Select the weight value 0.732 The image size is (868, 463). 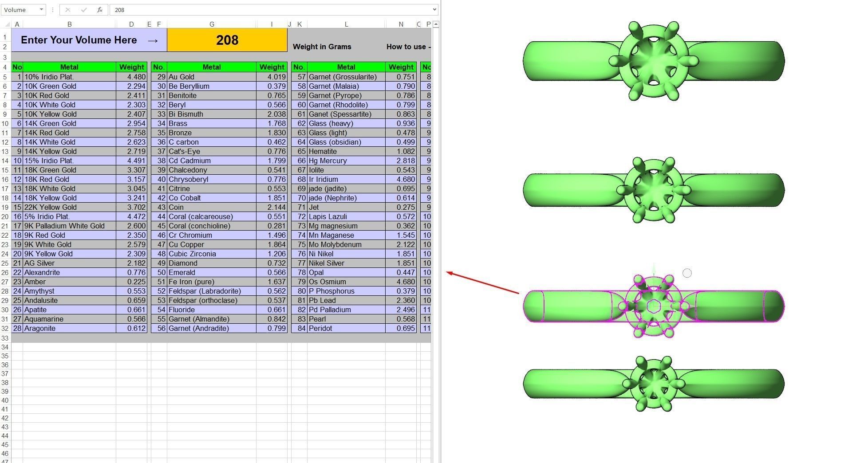tap(272, 263)
